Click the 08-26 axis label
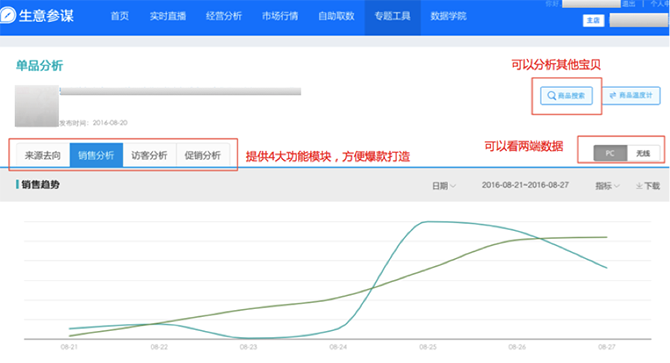 tap(517, 347)
